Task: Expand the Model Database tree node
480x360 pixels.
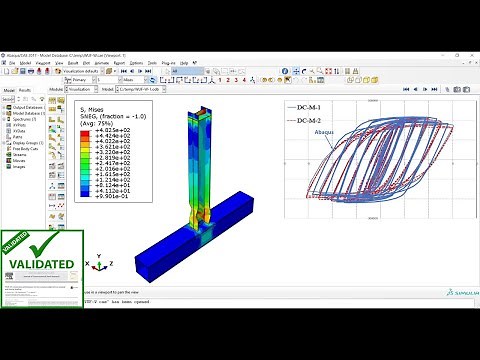Action: tap(4, 113)
